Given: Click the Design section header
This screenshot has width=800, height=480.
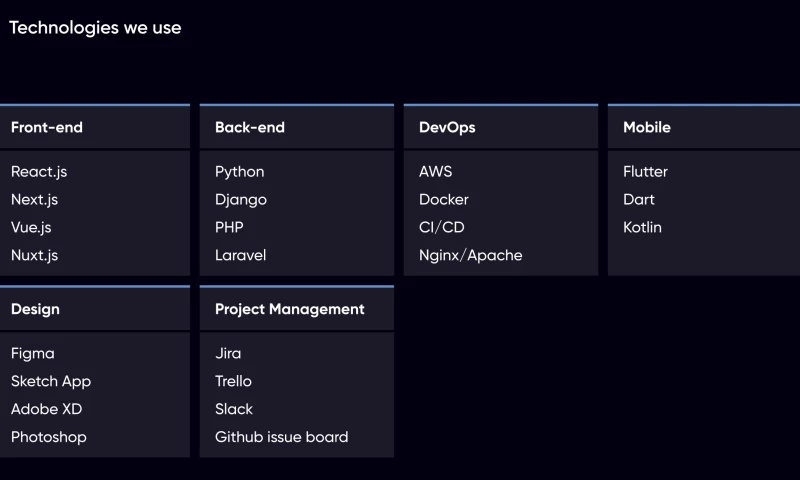Looking at the screenshot, I should (35, 310).
